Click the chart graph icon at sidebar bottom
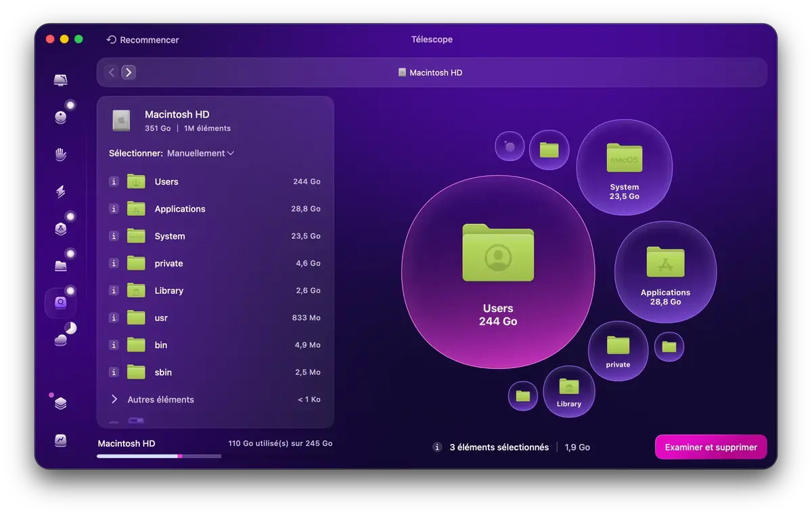This screenshot has height=515, width=812. (x=61, y=441)
